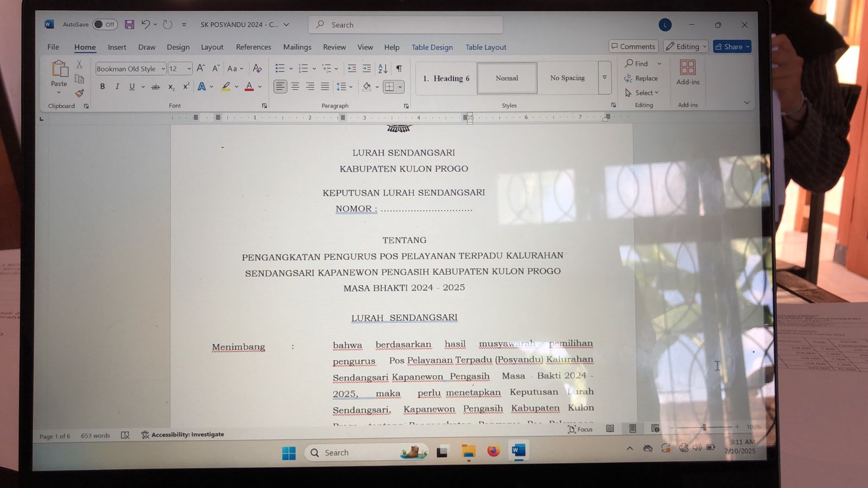
Task: Click the Increase Font Size icon
Action: click(201, 68)
